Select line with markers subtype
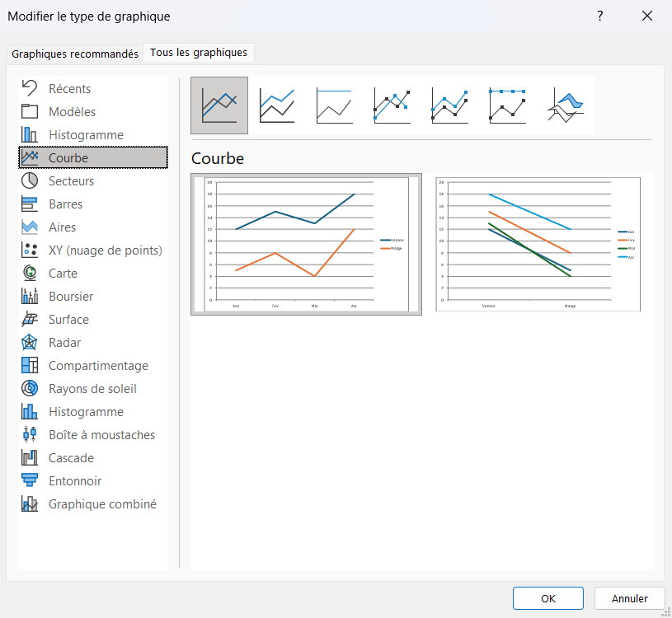This screenshot has height=618, width=672. pyautogui.click(x=392, y=105)
